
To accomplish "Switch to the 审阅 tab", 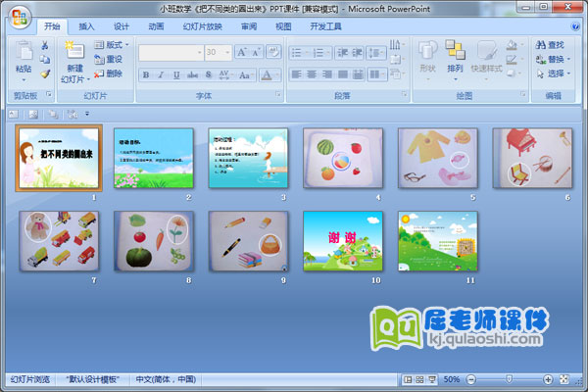I will click(249, 26).
